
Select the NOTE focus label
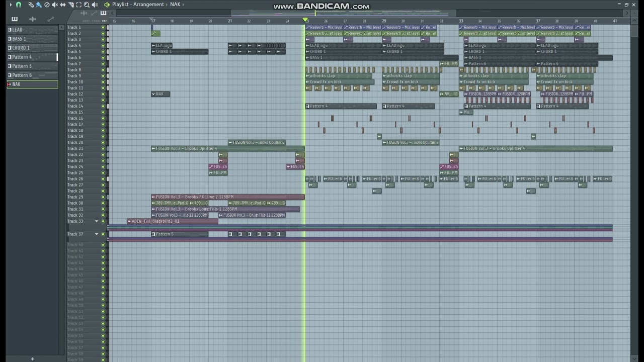click(86, 21)
